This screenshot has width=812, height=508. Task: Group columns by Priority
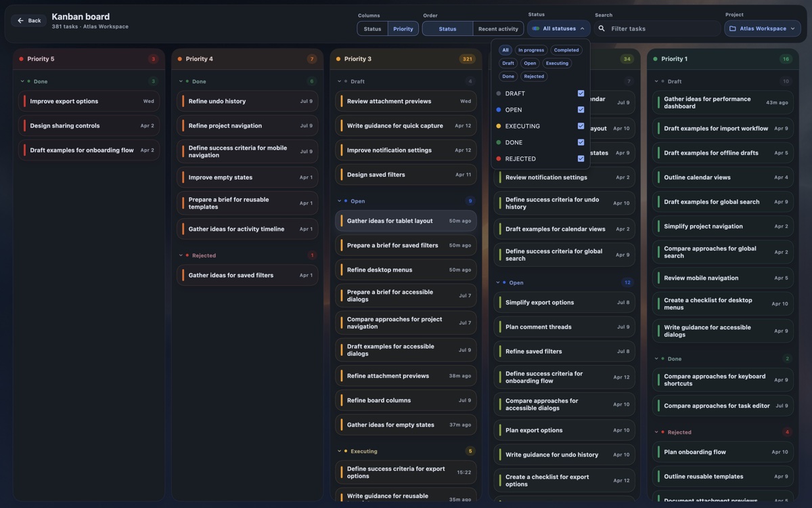point(403,29)
